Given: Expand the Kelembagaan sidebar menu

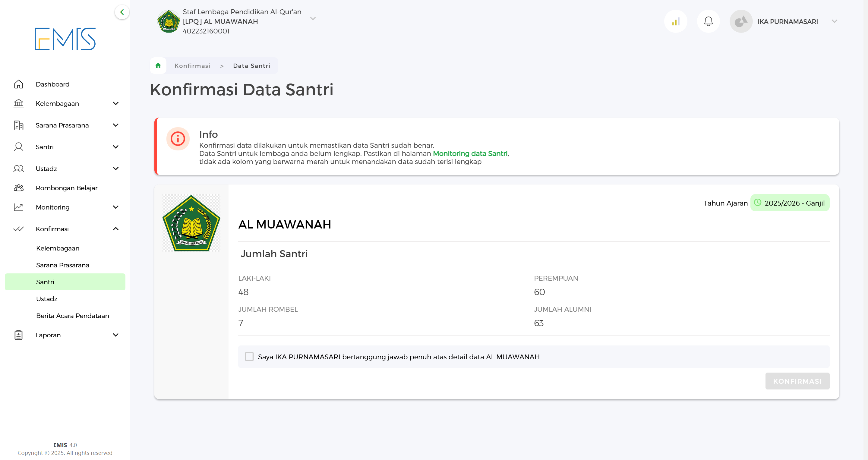Looking at the screenshot, I should point(115,103).
